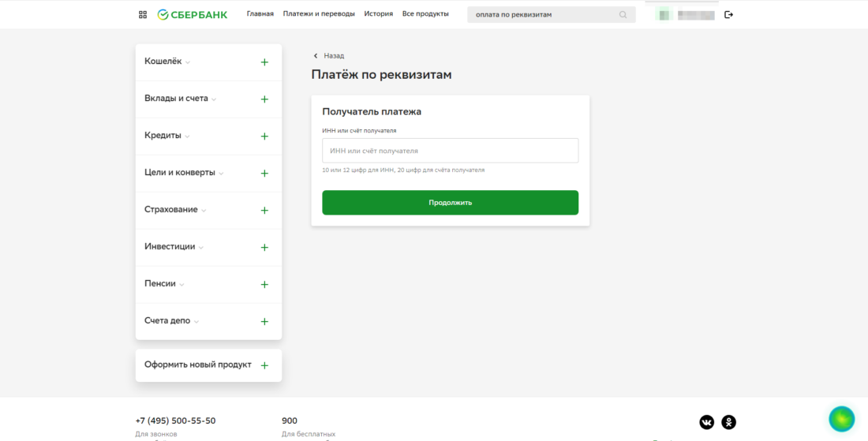Go to История page
The width and height of the screenshot is (868, 441).
coord(378,14)
